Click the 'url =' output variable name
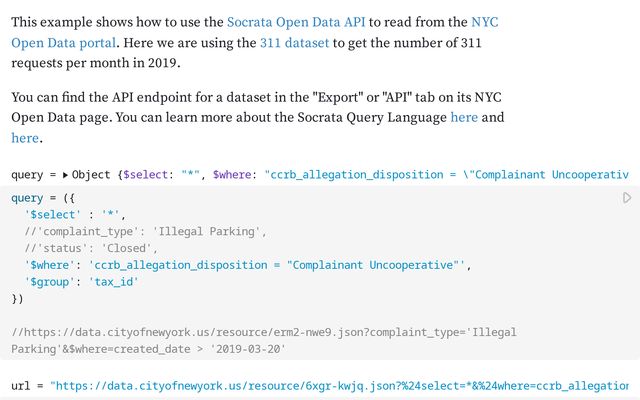 click(x=22, y=385)
